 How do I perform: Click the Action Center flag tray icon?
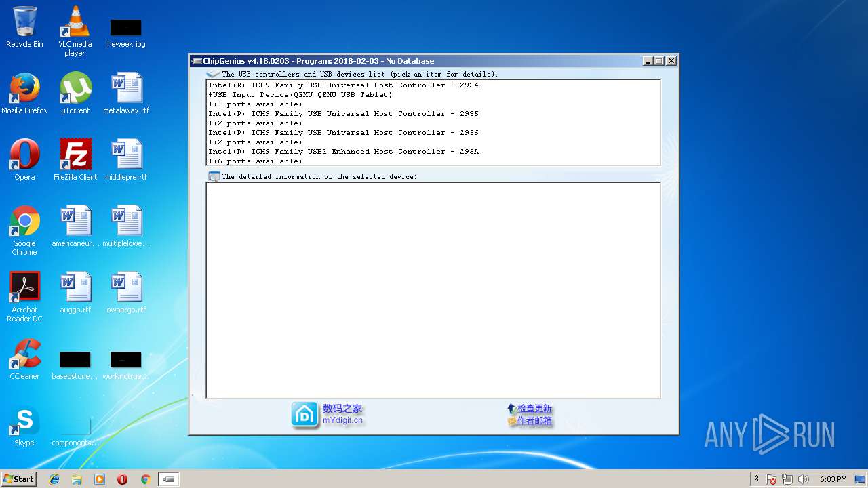[x=772, y=479]
